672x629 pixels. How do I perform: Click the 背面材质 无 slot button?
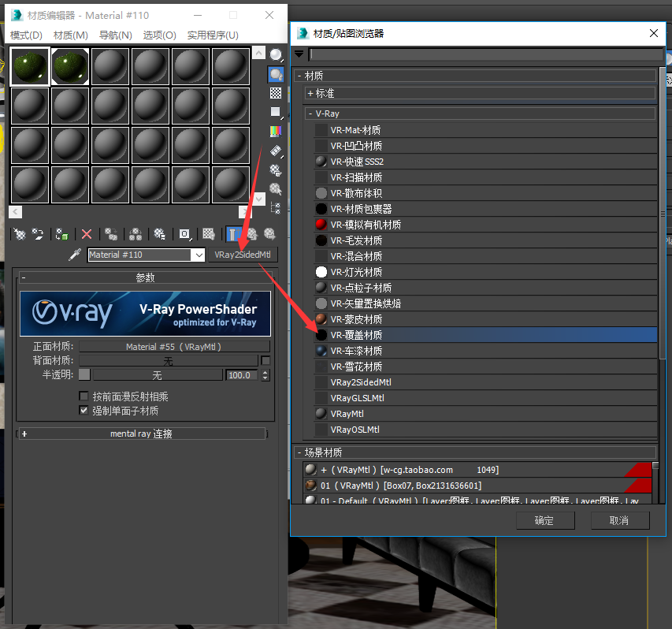pyautogui.click(x=169, y=361)
